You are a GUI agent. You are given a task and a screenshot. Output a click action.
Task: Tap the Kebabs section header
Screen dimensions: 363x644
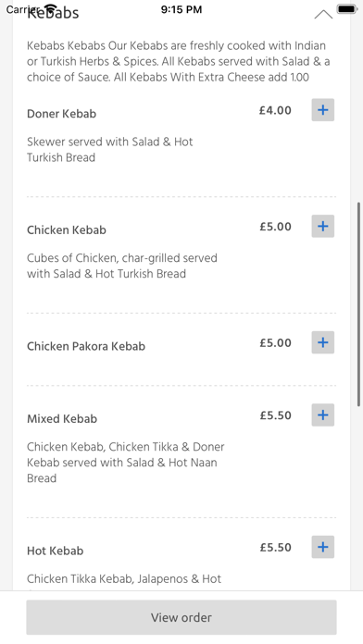[53, 13]
